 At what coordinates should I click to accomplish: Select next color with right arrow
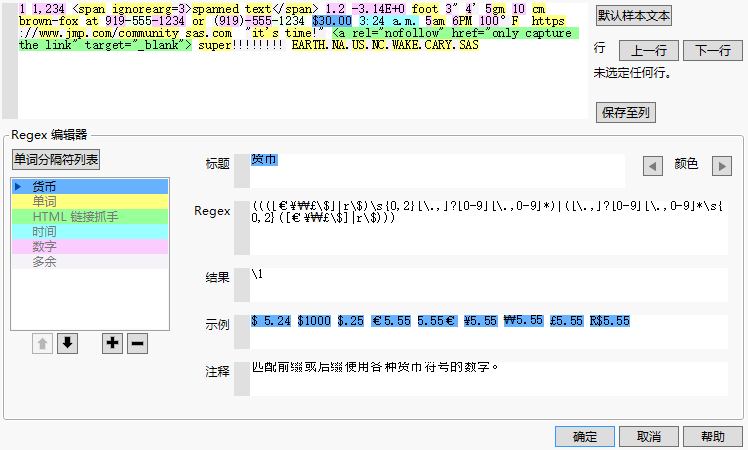pyautogui.click(x=722, y=166)
